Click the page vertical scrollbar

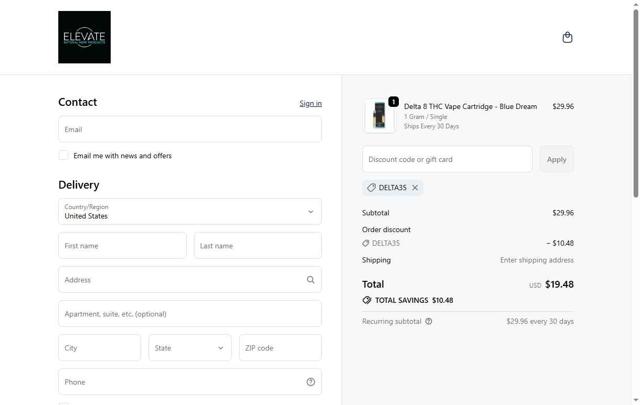point(635,100)
